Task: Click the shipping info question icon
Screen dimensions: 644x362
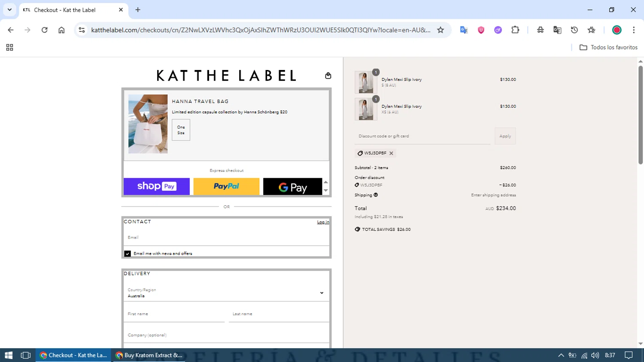Action: click(x=376, y=195)
